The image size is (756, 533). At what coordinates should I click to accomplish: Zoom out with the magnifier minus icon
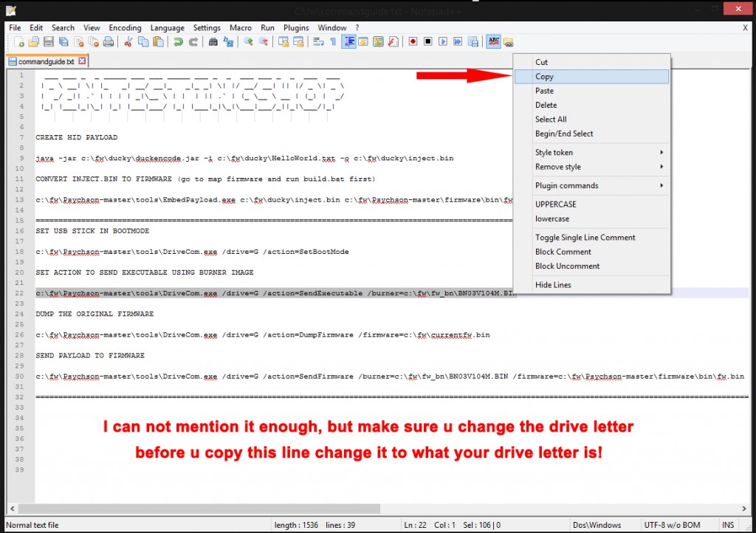tap(264, 42)
